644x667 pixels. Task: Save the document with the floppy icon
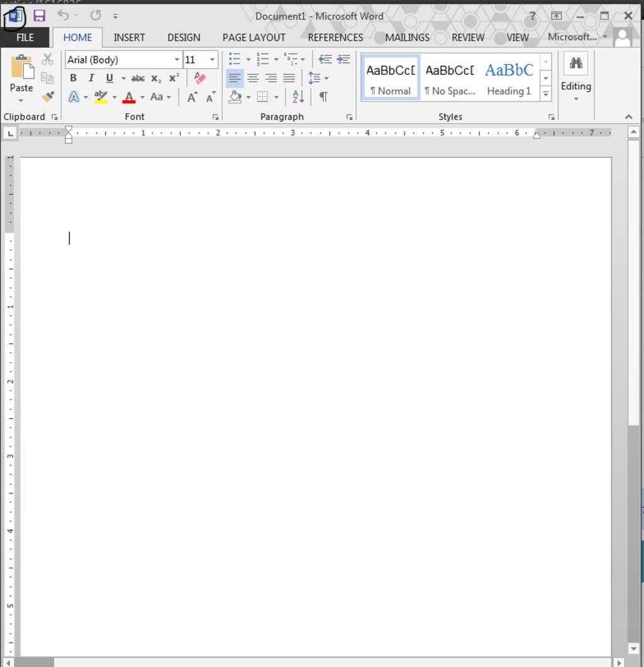[39, 16]
